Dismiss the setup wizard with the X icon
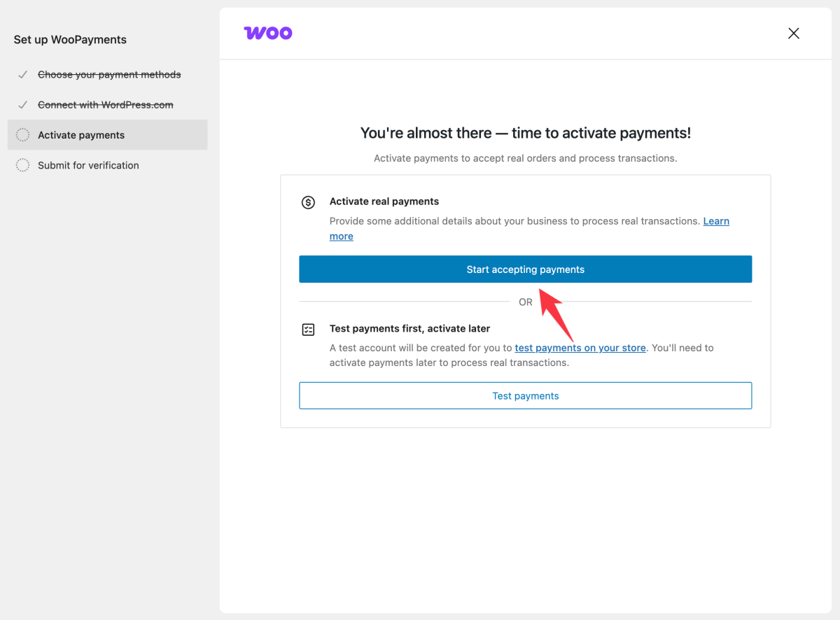Image resolution: width=840 pixels, height=620 pixels. (x=793, y=33)
